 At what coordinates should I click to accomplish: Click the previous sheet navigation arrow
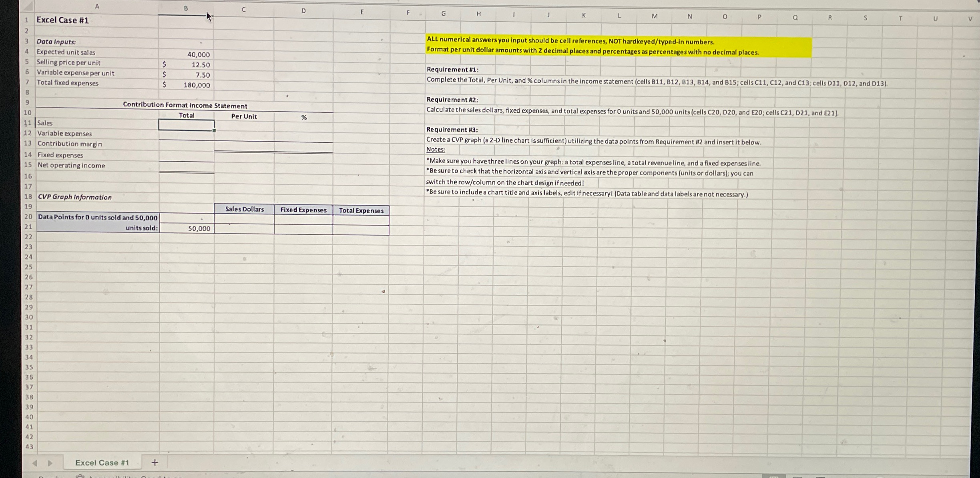(x=34, y=462)
